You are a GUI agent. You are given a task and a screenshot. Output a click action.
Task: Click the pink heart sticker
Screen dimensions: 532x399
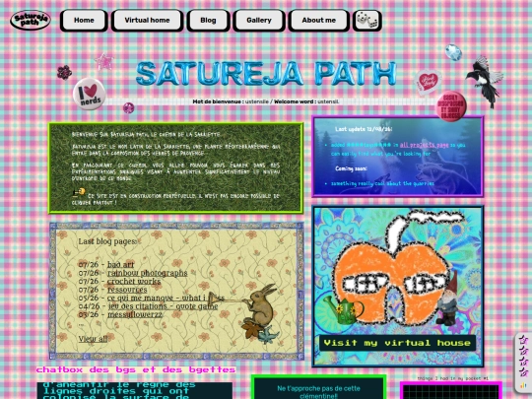pos(429,82)
